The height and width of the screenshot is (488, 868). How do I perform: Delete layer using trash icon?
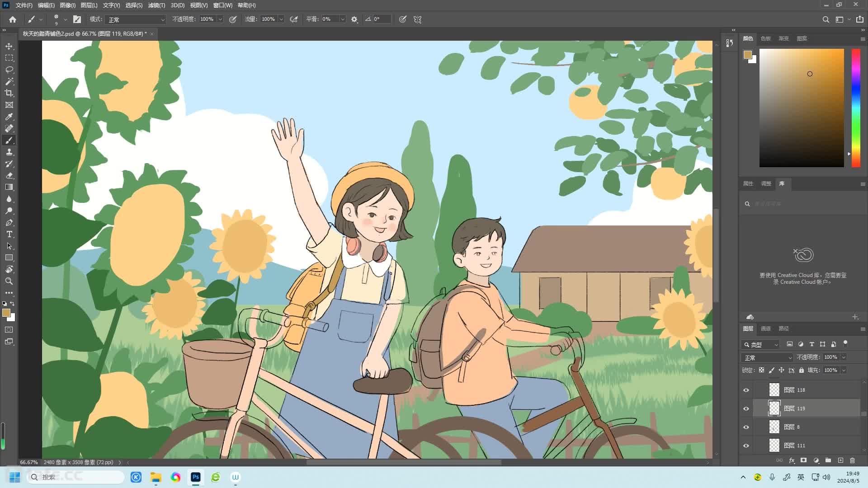pos(853,460)
